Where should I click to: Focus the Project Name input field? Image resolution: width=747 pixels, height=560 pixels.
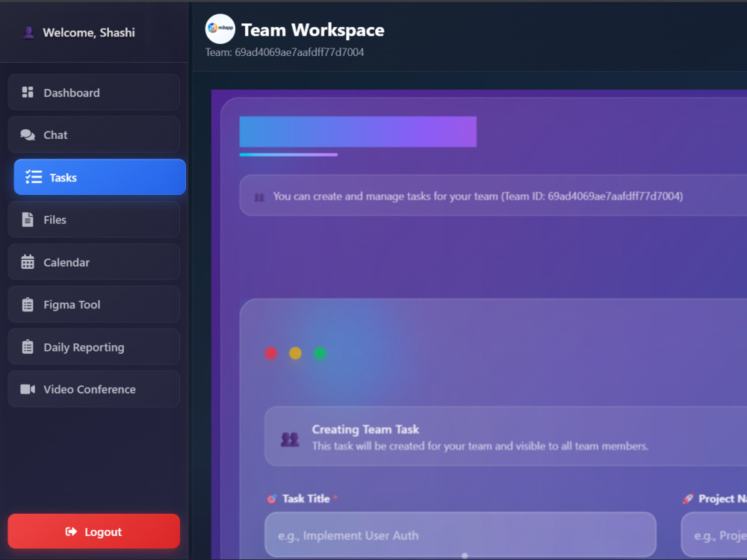point(714,535)
